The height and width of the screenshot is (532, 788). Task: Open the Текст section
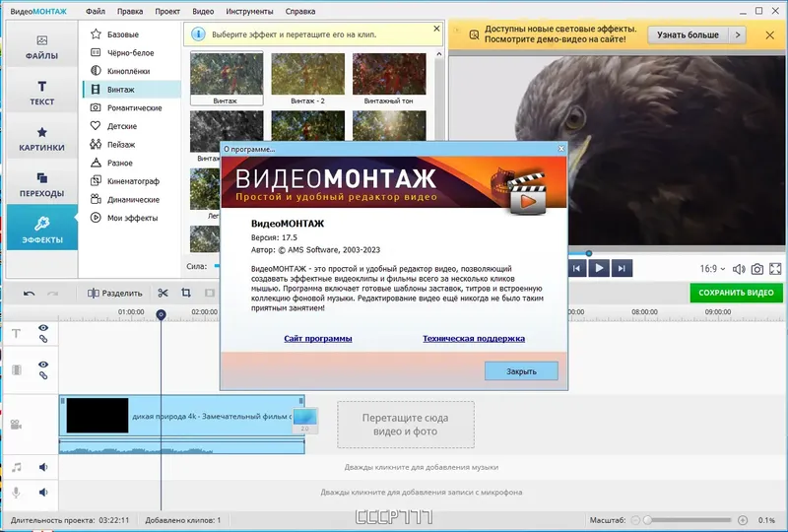pos(41,93)
